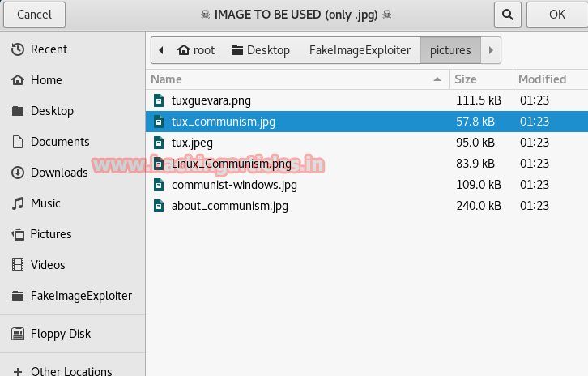Navigate to root in path bar
This screenshot has width=588, height=376.
[196, 50]
